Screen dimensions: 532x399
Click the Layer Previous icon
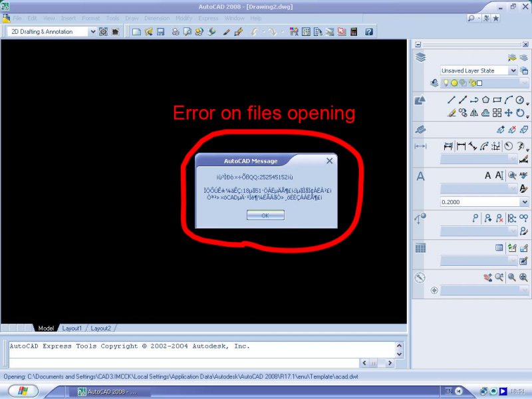coord(434,82)
